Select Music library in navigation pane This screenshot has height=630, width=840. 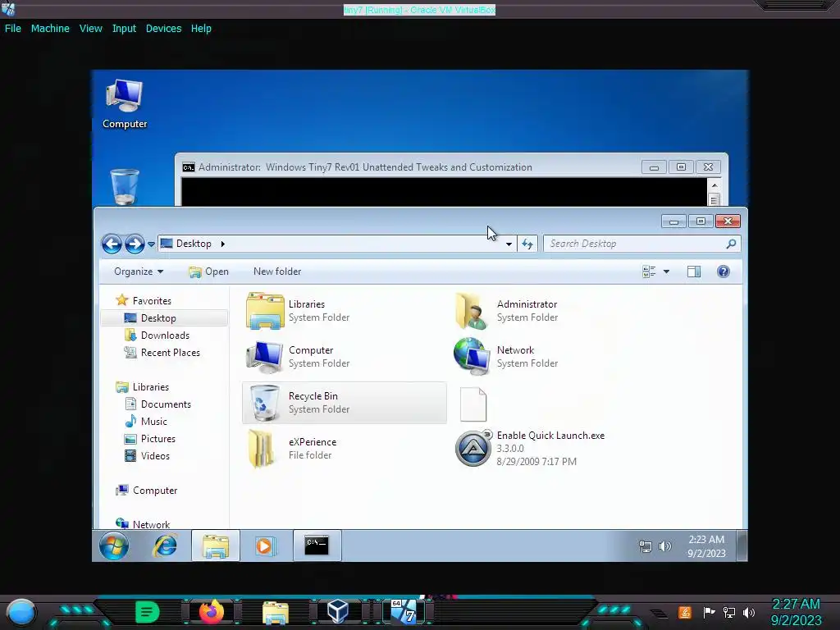tap(146, 421)
